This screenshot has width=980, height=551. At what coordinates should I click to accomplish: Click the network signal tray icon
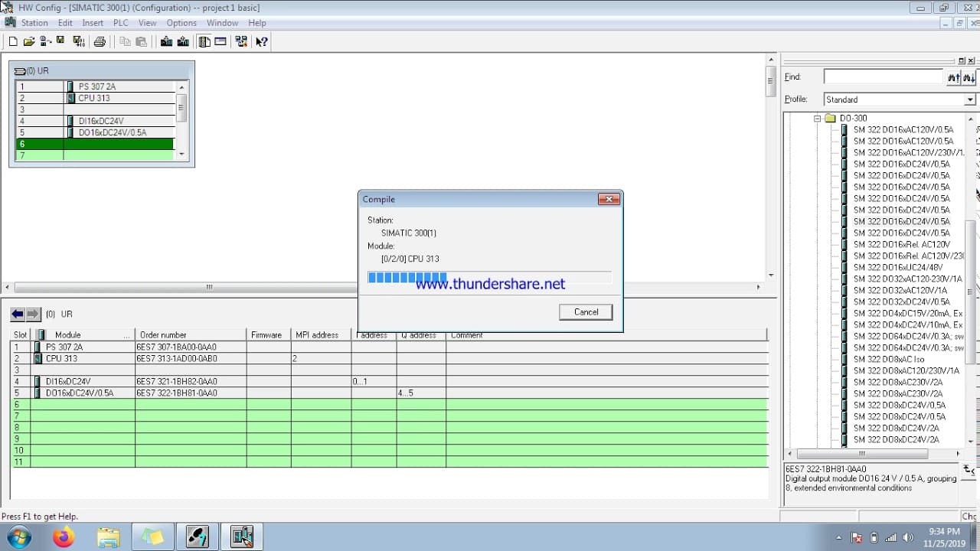(x=891, y=537)
